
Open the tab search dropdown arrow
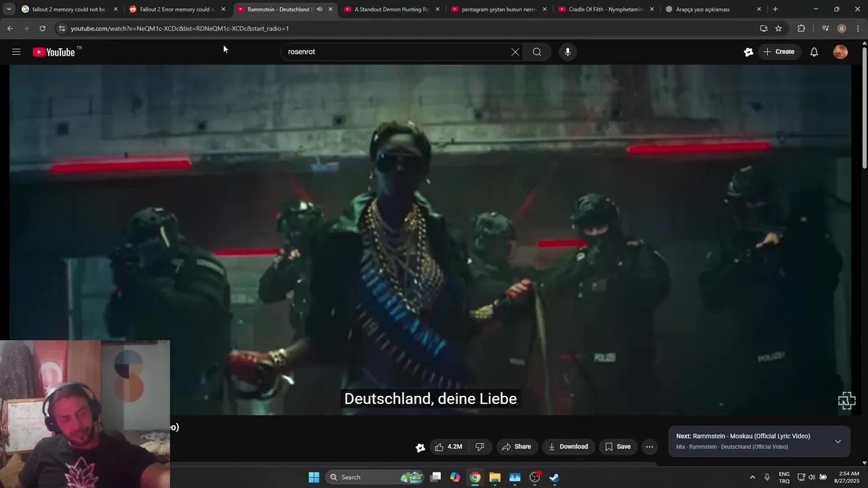point(8,9)
